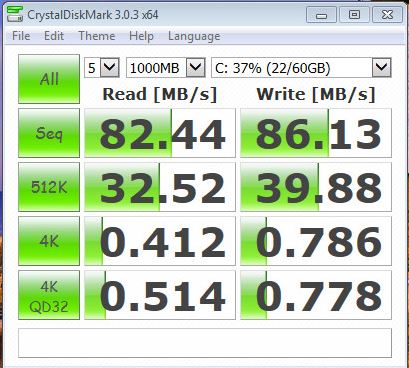Click the 4K write result 0.786
The height and width of the screenshot is (368, 409).
coord(316,241)
